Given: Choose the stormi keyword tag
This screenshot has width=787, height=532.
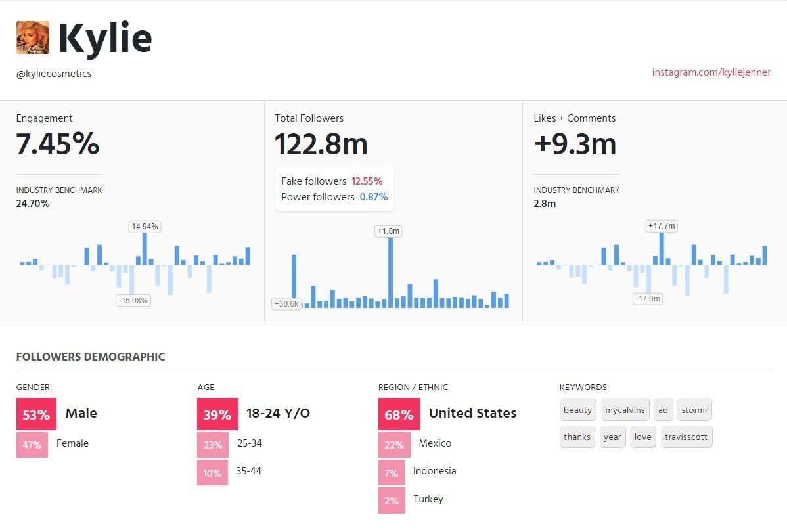Looking at the screenshot, I should (694, 410).
